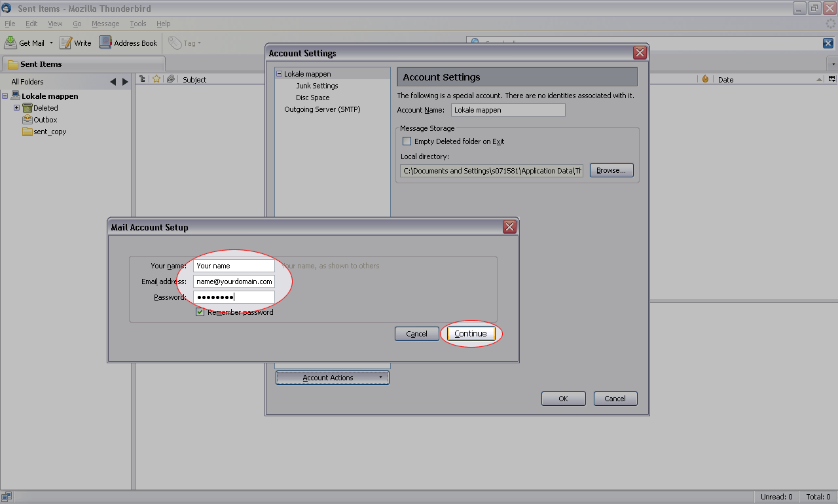838x504 pixels.
Task: Click the starred column header icon
Action: [x=156, y=79]
